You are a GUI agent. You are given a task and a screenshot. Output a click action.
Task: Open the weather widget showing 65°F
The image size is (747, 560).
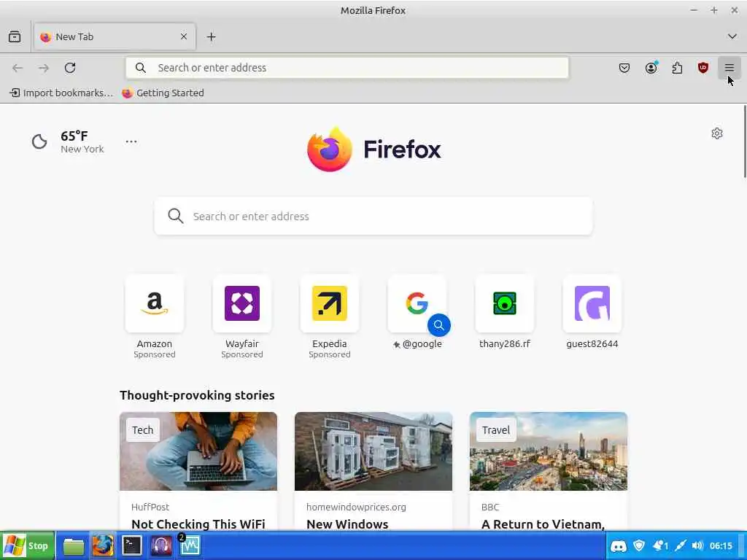coord(68,141)
